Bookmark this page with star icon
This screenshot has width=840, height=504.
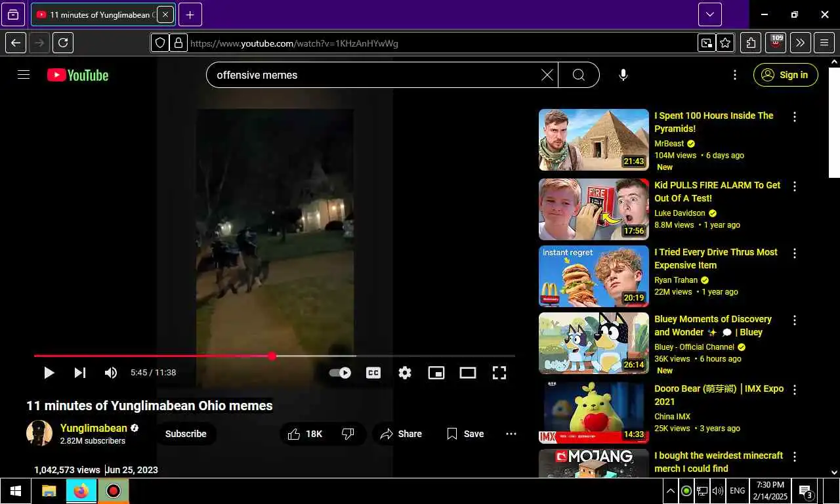pos(725,43)
